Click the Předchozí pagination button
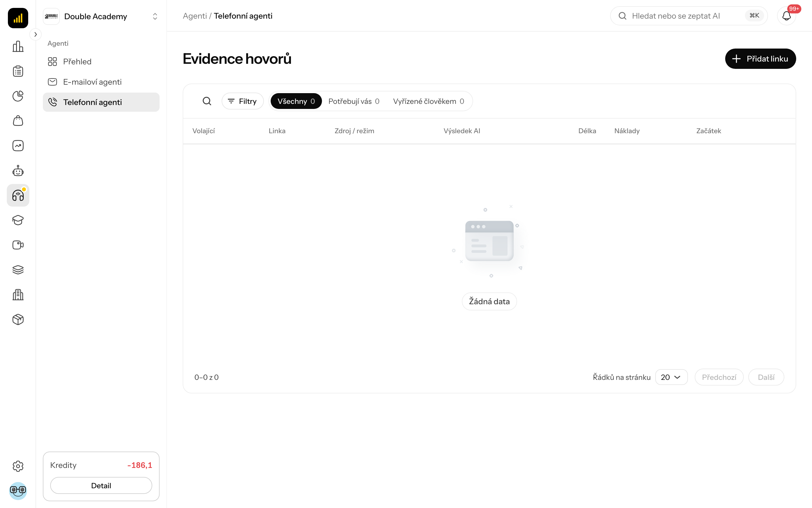The image size is (812, 508). (719, 377)
